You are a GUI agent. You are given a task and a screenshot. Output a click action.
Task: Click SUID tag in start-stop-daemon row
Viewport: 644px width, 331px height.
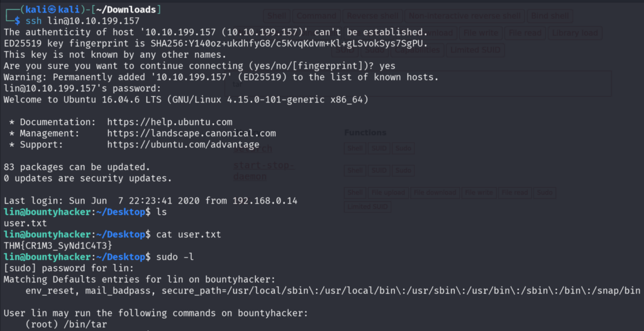click(x=379, y=170)
